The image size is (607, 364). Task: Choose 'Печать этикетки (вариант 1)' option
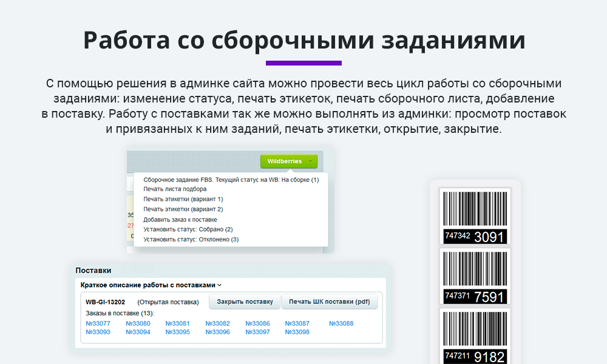coord(183,199)
